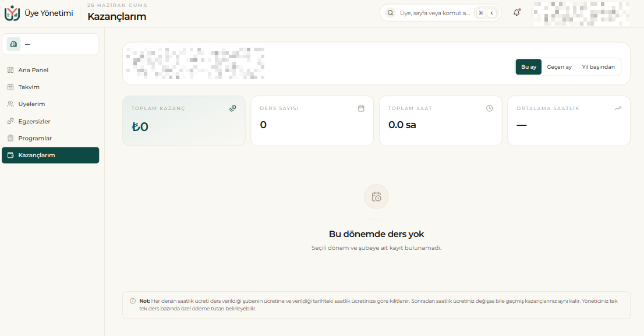Click the Ana Panel grid icon

click(x=10, y=70)
